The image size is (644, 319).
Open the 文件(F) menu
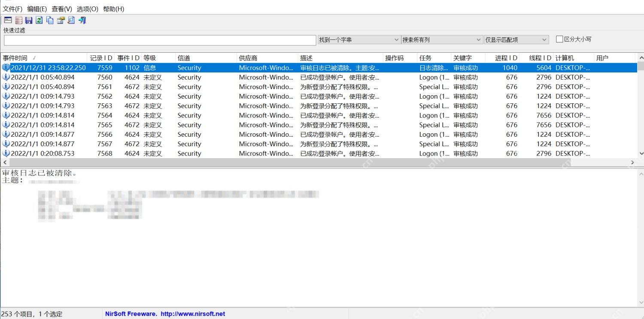coord(13,9)
